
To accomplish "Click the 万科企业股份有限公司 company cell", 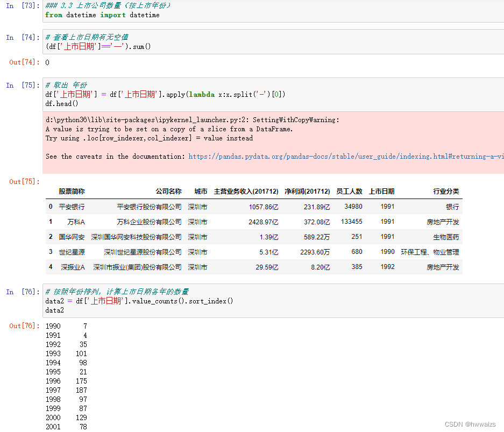I will click(149, 222).
